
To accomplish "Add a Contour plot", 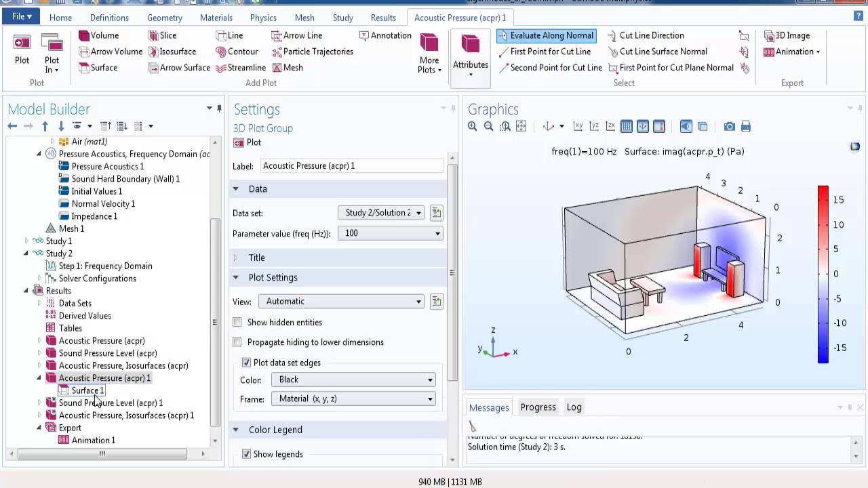I will [237, 52].
